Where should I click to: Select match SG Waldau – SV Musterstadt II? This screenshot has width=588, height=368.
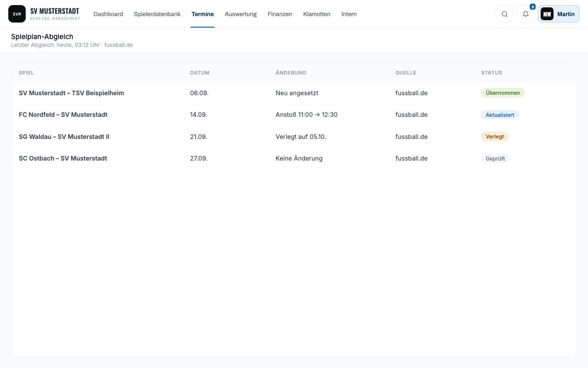[64, 137]
